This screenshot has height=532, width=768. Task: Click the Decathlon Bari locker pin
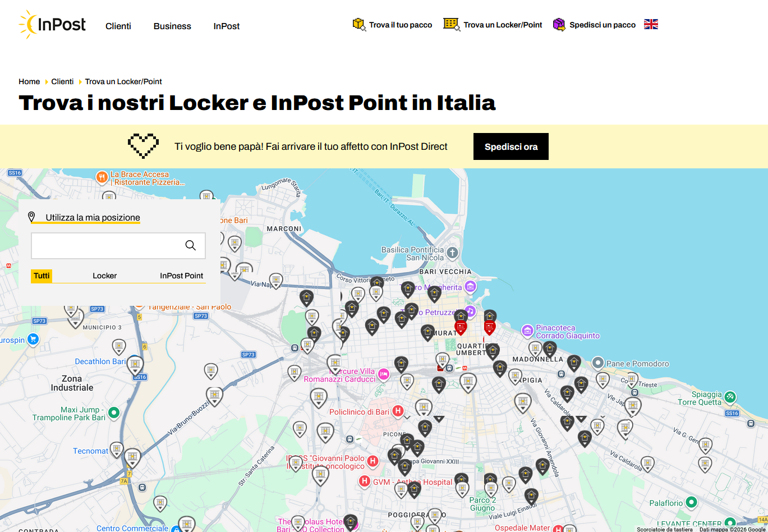click(135, 365)
